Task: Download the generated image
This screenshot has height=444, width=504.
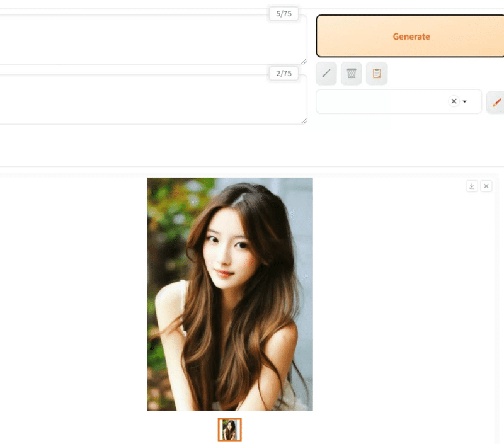Action: pyautogui.click(x=471, y=186)
